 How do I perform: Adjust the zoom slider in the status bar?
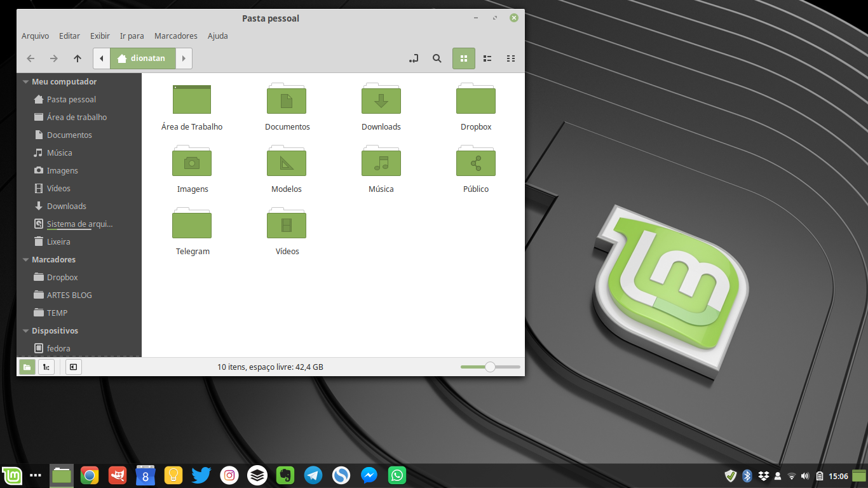tap(489, 367)
